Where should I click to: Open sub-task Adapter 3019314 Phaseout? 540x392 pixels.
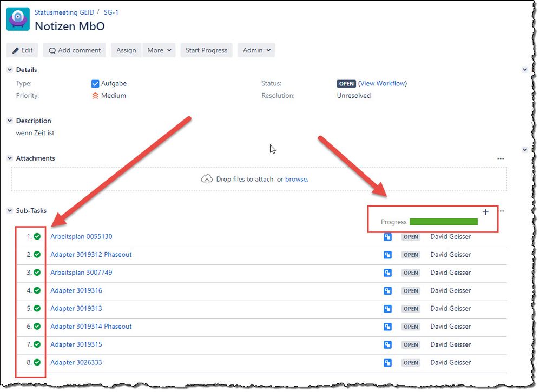click(91, 326)
